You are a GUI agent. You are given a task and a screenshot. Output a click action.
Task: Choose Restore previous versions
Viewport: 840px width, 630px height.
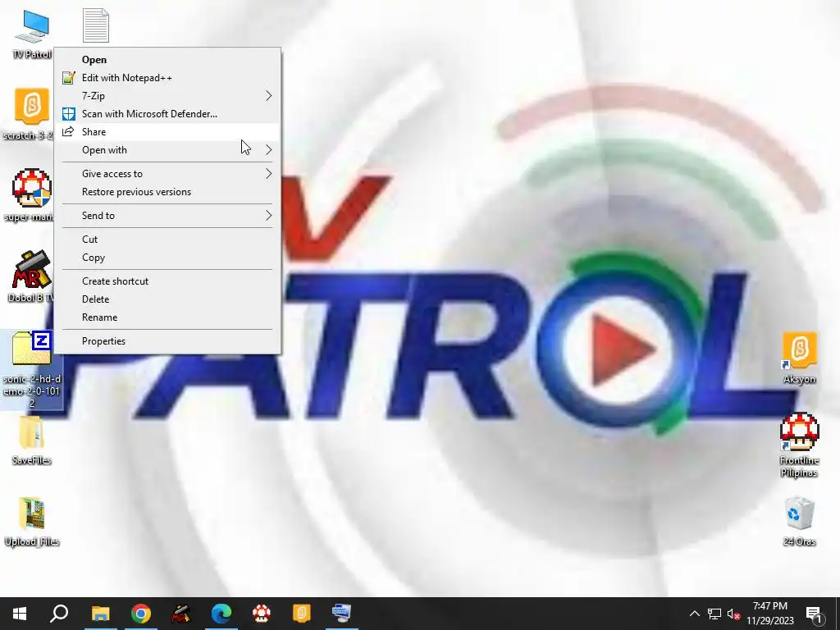(x=167, y=192)
